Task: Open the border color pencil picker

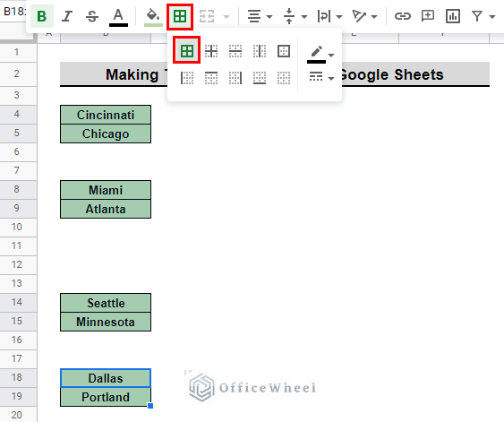Action: [320, 54]
